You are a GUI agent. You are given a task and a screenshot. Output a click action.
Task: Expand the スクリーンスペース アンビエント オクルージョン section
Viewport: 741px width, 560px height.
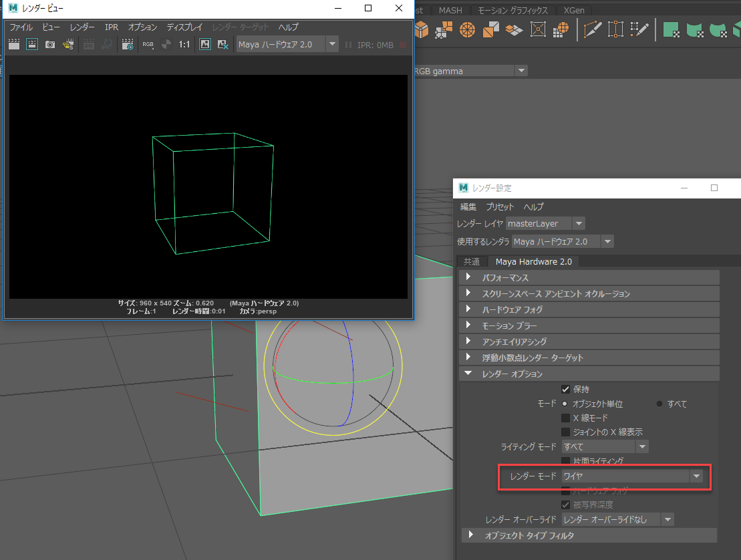tap(589, 293)
